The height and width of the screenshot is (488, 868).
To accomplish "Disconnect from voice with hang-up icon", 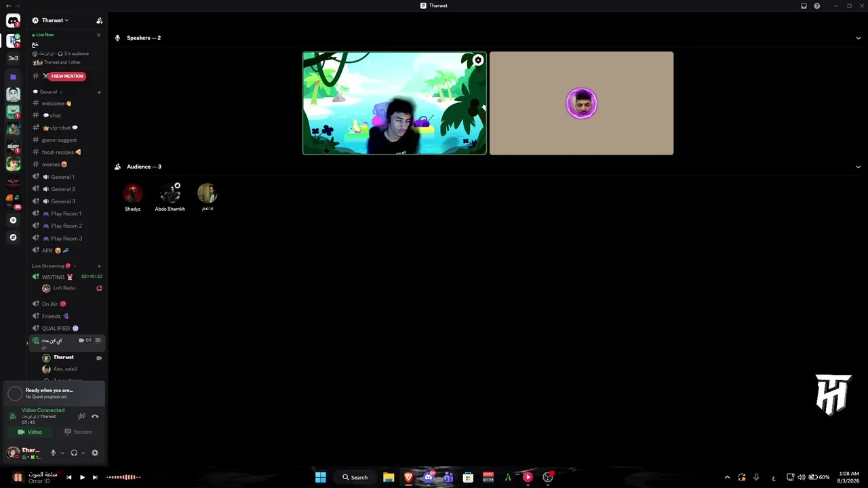I will 95,416.
